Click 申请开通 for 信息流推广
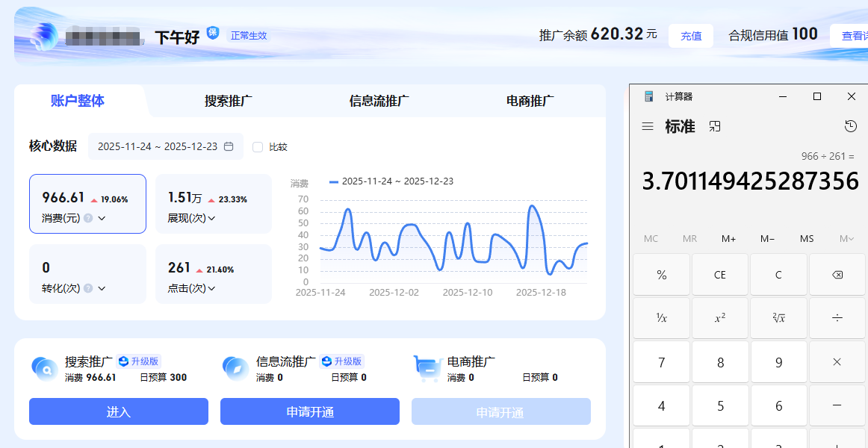The width and height of the screenshot is (868, 448). pos(310,411)
